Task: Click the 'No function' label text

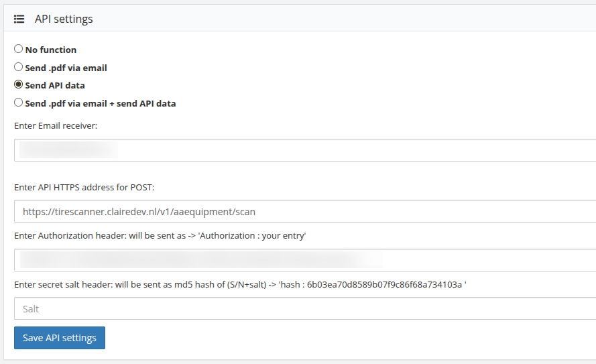Action: pos(51,50)
